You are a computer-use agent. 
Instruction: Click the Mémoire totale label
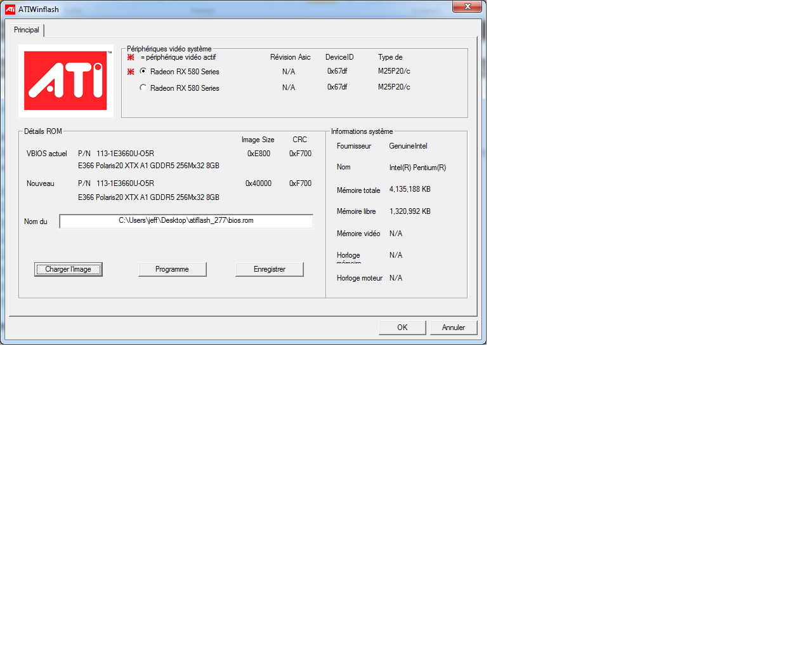click(x=358, y=190)
